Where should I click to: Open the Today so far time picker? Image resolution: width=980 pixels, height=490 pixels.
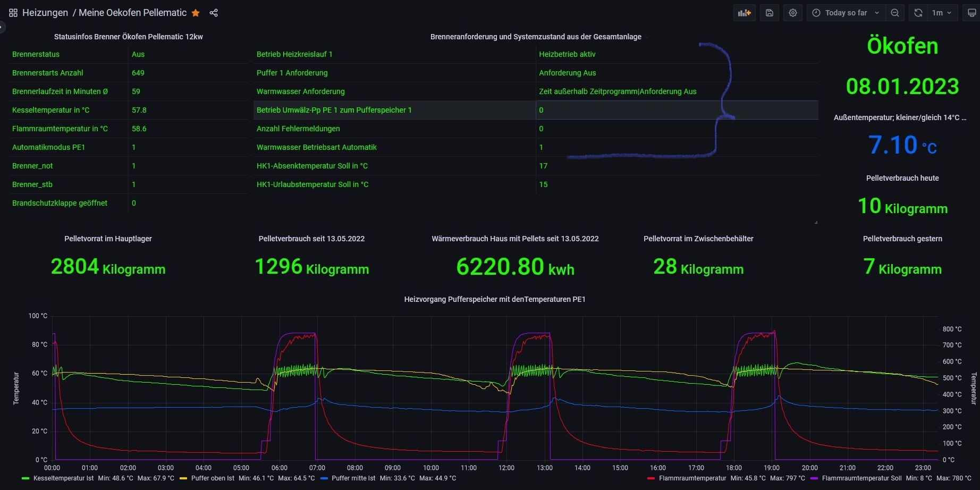(x=845, y=13)
